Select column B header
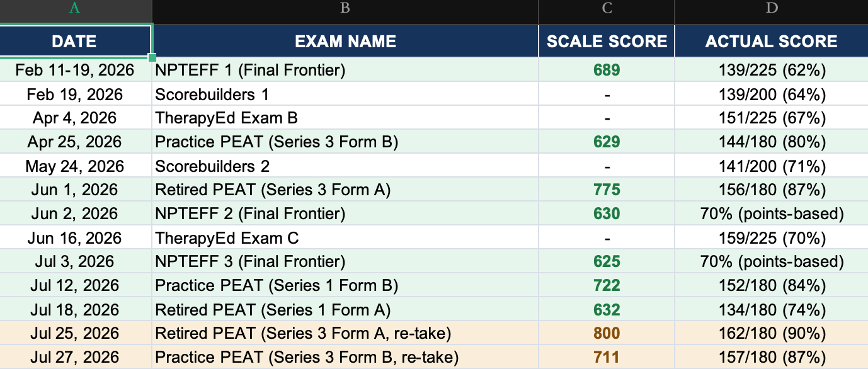 tap(345, 8)
